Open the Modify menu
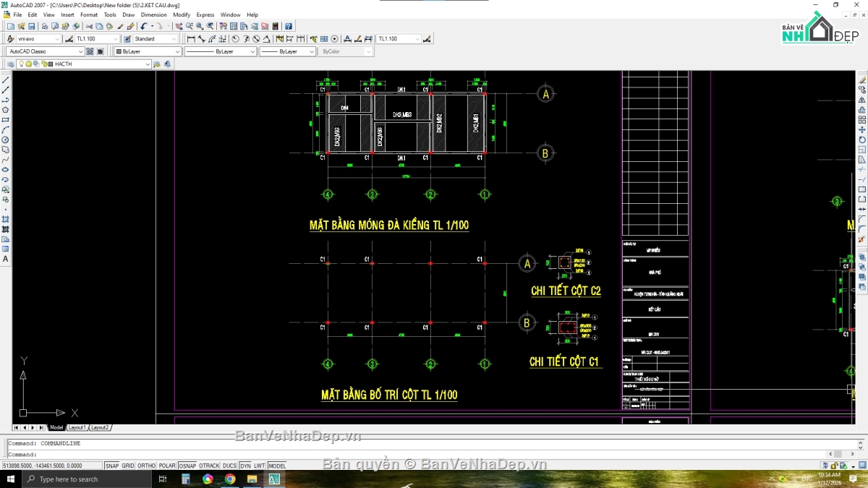The height and width of the screenshot is (488, 868). 182,14
